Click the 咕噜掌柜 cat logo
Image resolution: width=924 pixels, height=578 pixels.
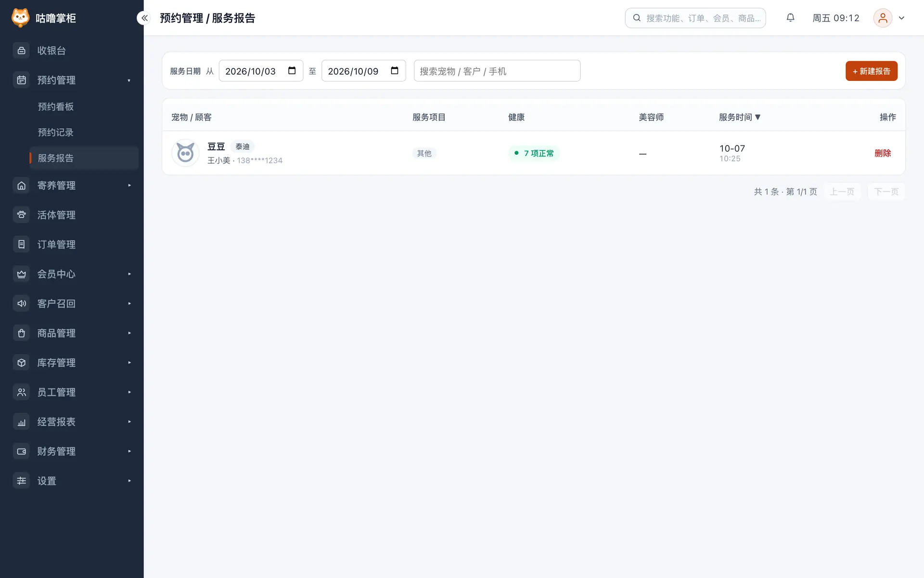point(20,18)
